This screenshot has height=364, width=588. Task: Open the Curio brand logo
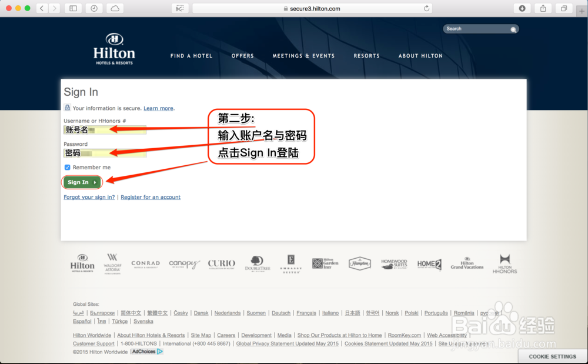(x=222, y=264)
